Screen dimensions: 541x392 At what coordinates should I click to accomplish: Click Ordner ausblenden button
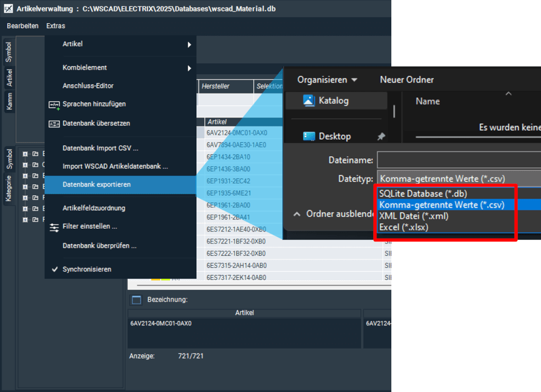(334, 214)
